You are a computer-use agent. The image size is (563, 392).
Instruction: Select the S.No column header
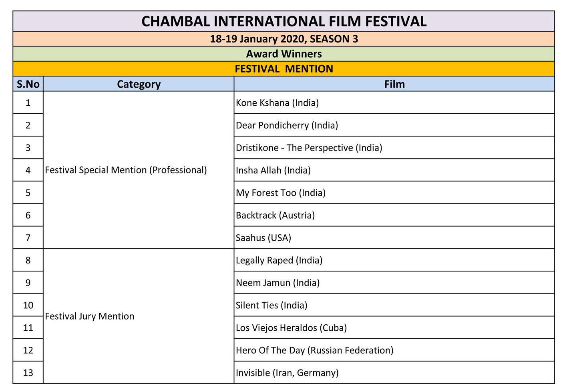click(x=28, y=84)
